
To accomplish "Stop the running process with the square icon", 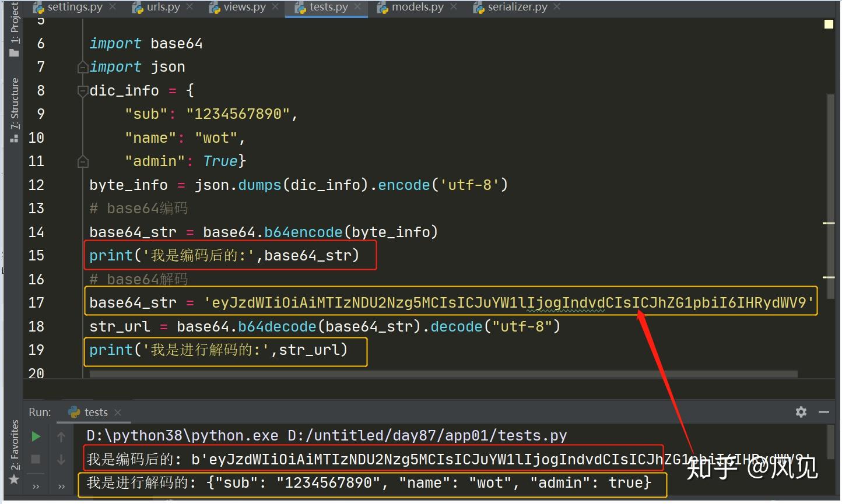I will 36,459.
